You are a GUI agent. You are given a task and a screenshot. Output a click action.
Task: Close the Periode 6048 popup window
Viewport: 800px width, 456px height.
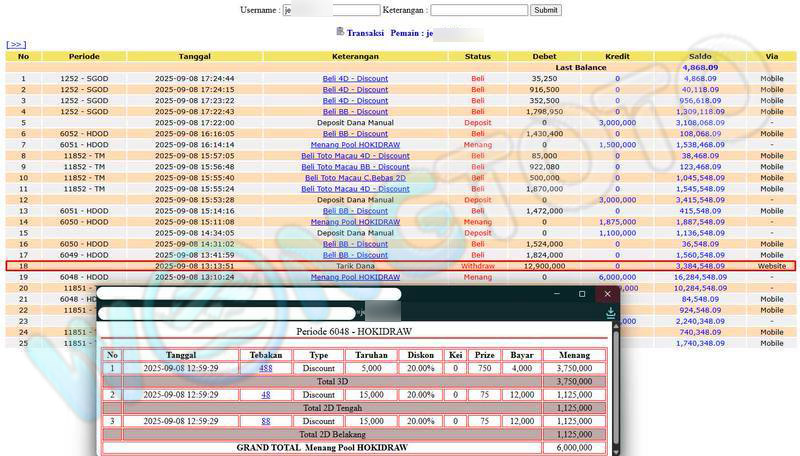[606, 294]
